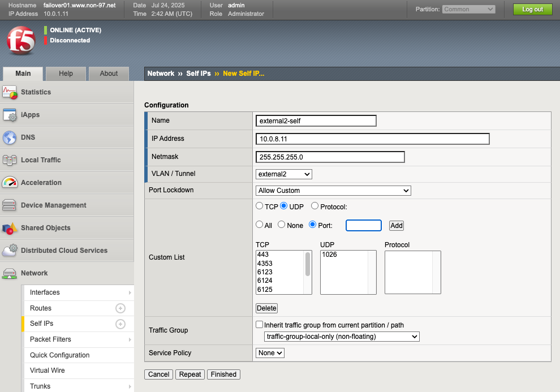Click the Log out button
Screen dimensions: 560x392
point(532,9)
